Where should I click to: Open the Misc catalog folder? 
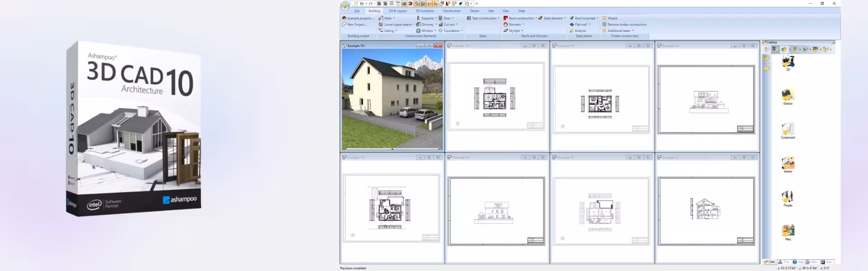[x=788, y=232]
